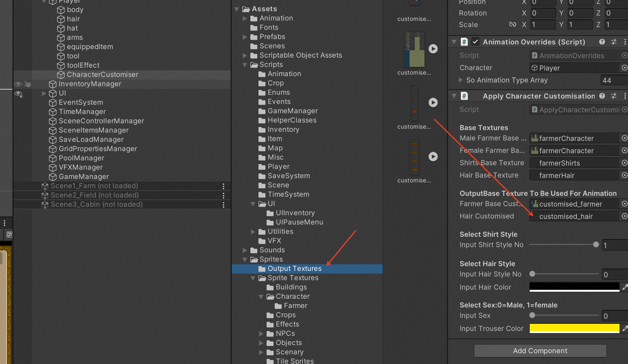Open the Scene3_Cabin options menu dots

[x=223, y=204]
